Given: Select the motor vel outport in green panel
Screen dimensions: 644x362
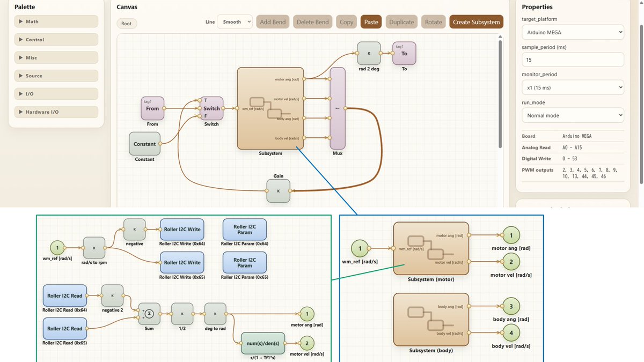Looking at the screenshot, I should point(306,343).
